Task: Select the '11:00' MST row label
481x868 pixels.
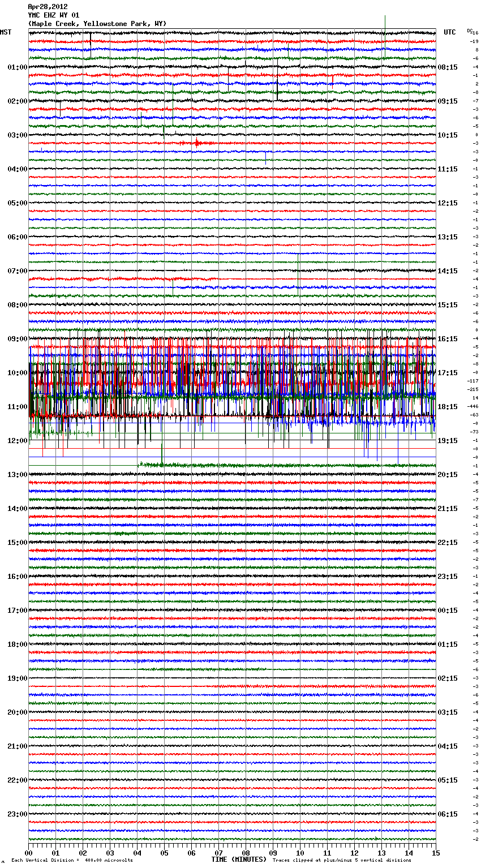Action: coord(18,407)
